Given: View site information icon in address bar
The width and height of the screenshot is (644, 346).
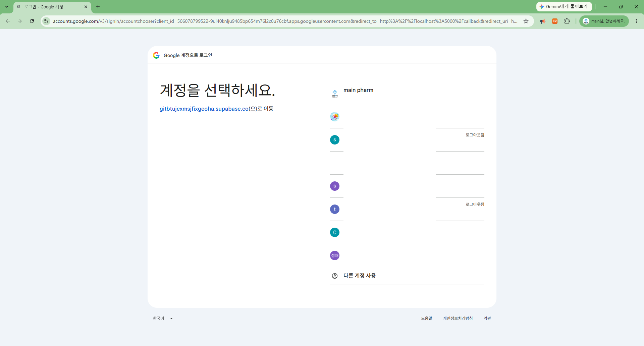Looking at the screenshot, I should click(x=46, y=21).
